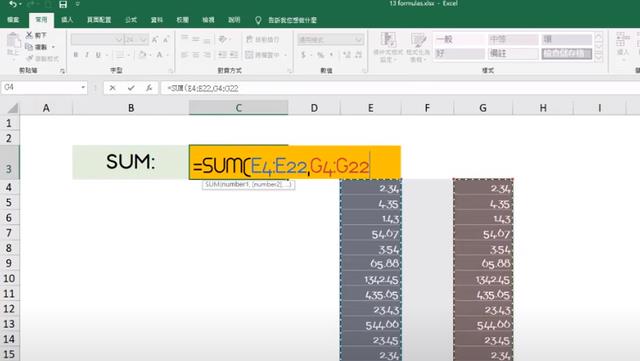Click the Accounting currency $ icon

click(303, 55)
